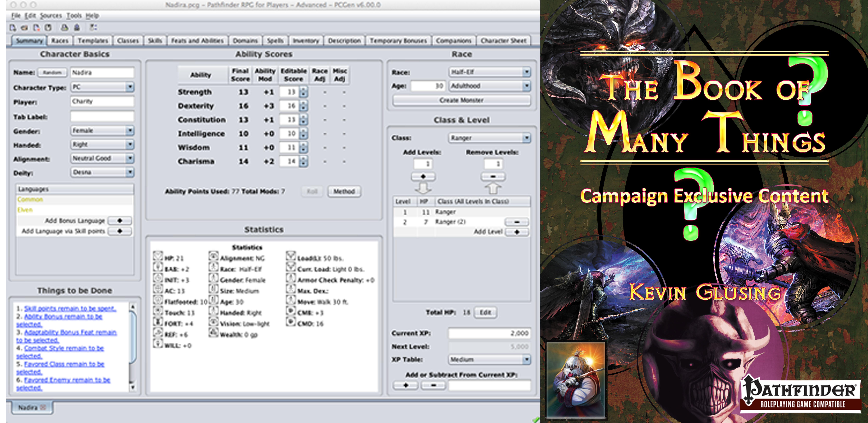
Task: Click the Random name button
Action: [52, 72]
